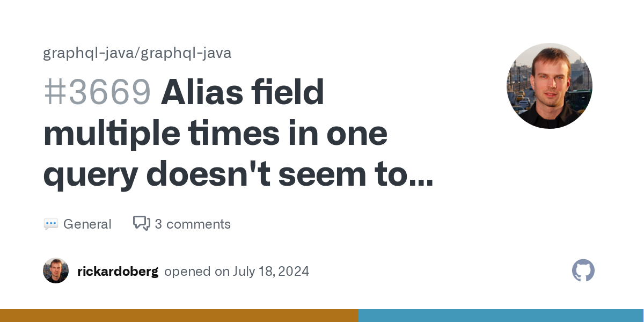Open the rickardoberg username link
The image size is (644, 322).
pos(118,272)
